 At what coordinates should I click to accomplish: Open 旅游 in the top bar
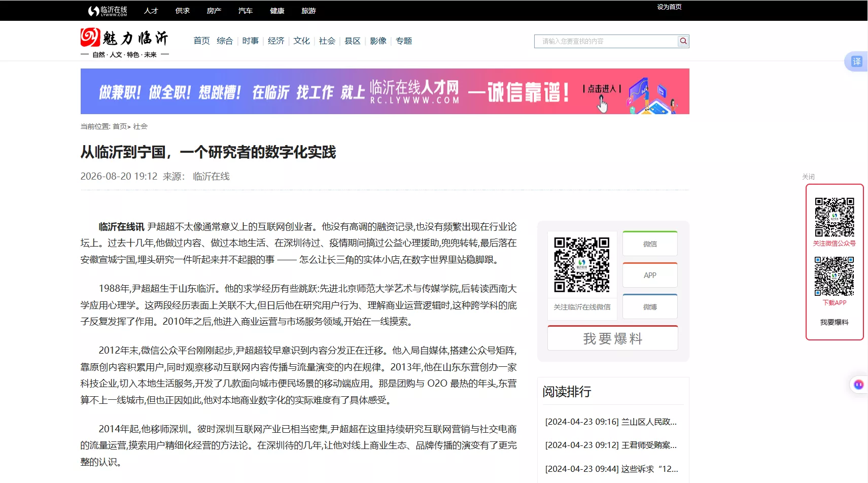point(308,11)
